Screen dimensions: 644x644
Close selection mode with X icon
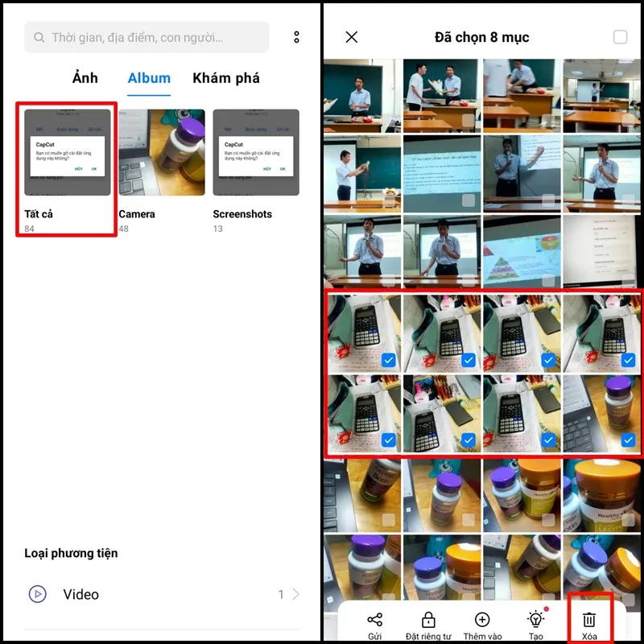click(351, 37)
